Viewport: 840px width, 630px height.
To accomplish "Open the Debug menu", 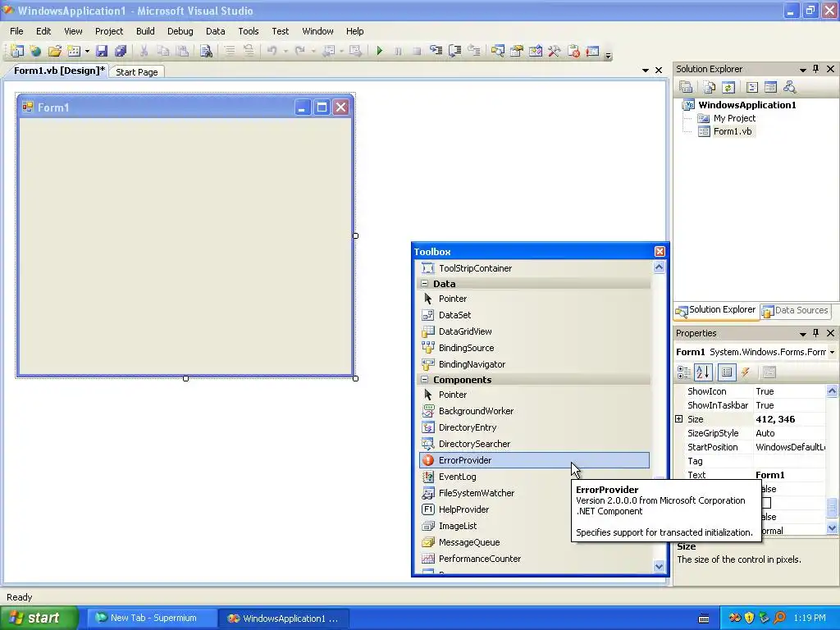I will pos(180,31).
